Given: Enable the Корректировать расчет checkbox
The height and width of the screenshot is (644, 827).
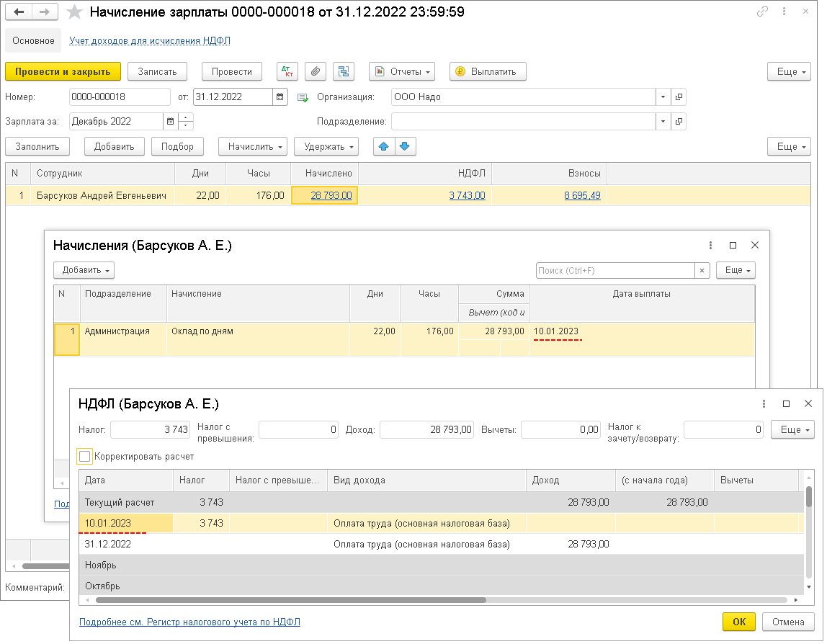Looking at the screenshot, I should click(84, 456).
